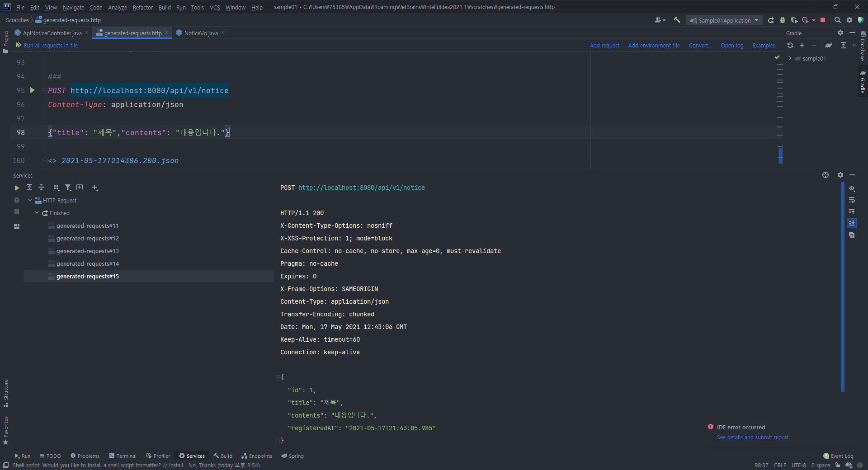Toggle the Database tool window stripe

coord(863,46)
